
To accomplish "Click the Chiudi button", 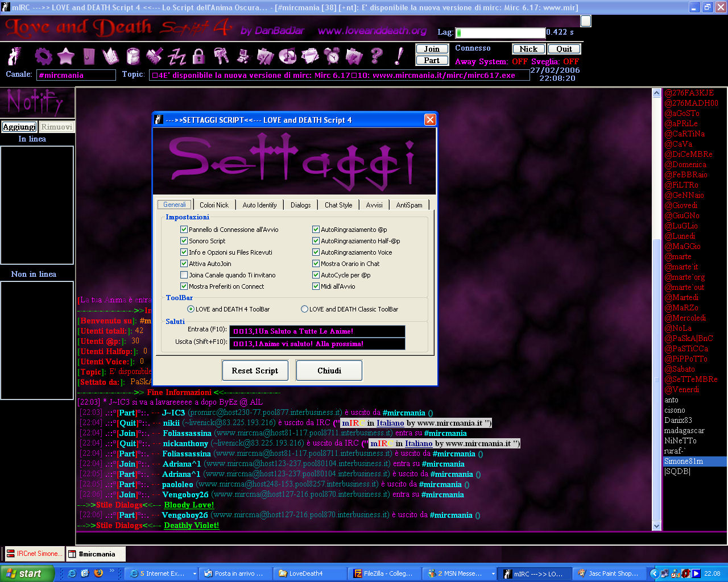I will [329, 371].
